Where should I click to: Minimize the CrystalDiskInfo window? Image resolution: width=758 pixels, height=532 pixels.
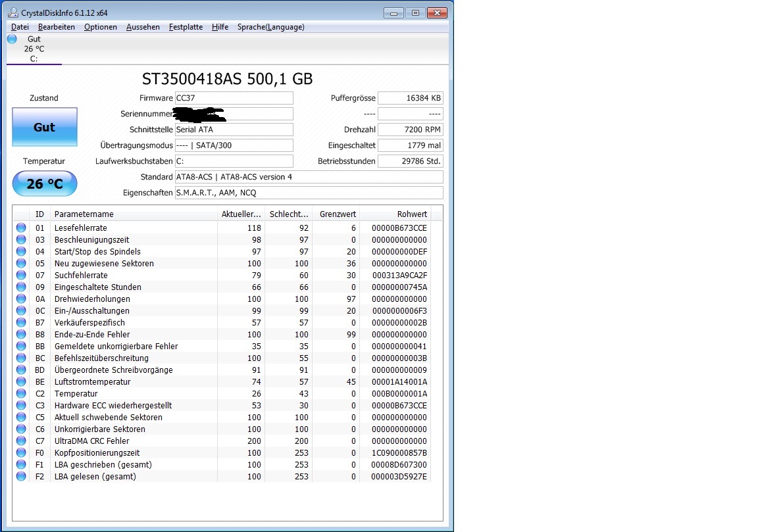(393, 13)
